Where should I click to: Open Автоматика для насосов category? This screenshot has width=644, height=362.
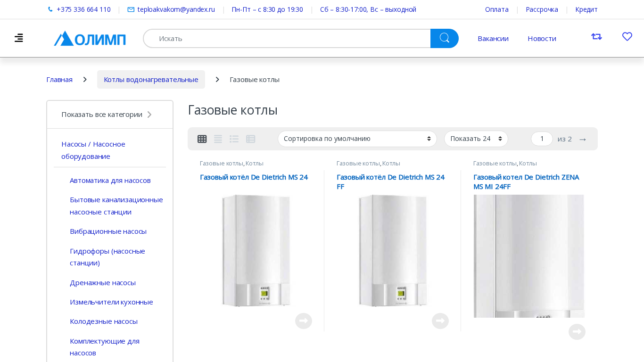pyautogui.click(x=110, y=180)
